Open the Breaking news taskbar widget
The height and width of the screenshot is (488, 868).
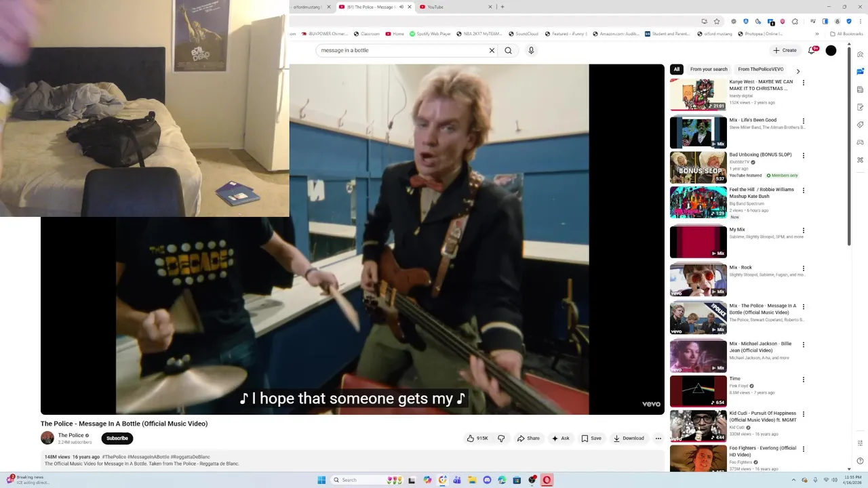(27, 480)
